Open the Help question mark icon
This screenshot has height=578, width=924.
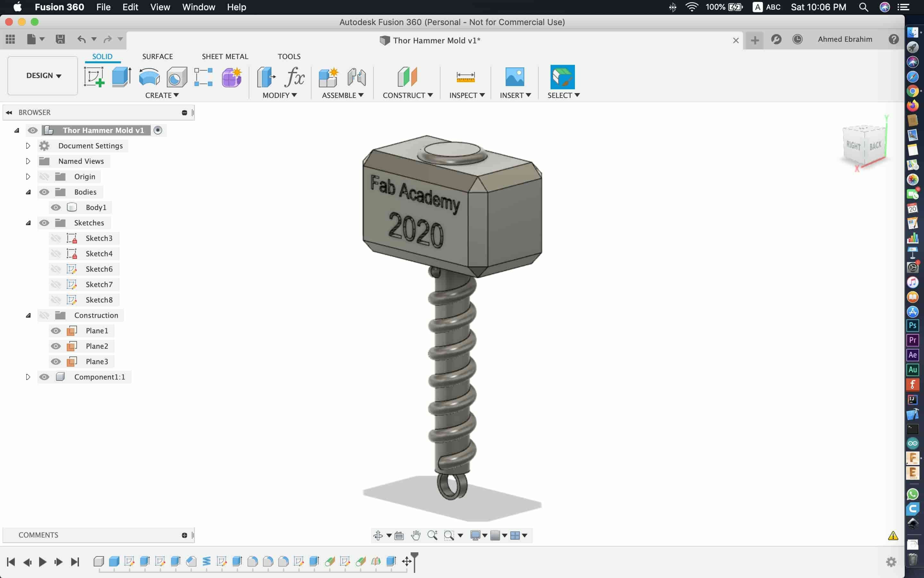894,39
